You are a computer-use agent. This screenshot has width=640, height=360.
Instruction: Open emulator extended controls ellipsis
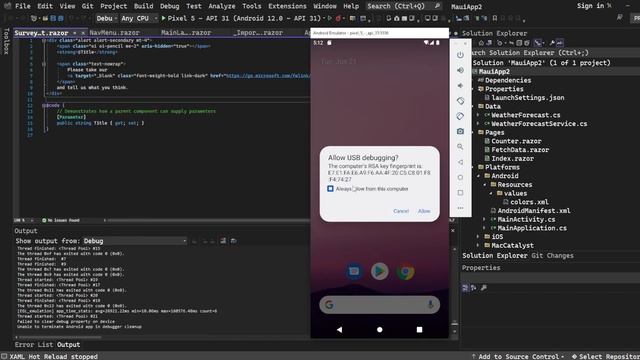(x=460, y=208)
